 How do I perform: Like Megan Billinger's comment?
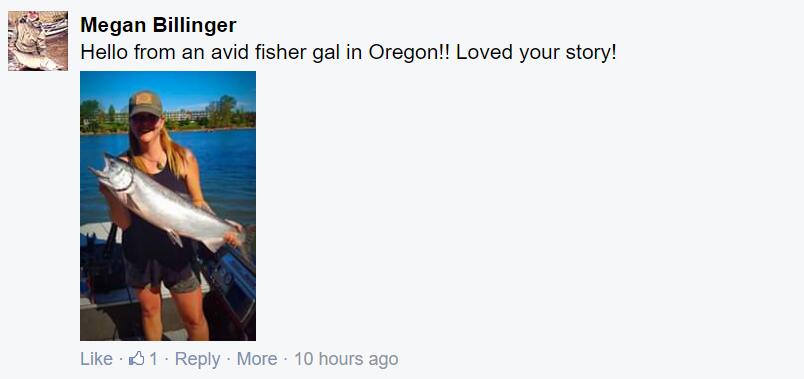point(96,359)
